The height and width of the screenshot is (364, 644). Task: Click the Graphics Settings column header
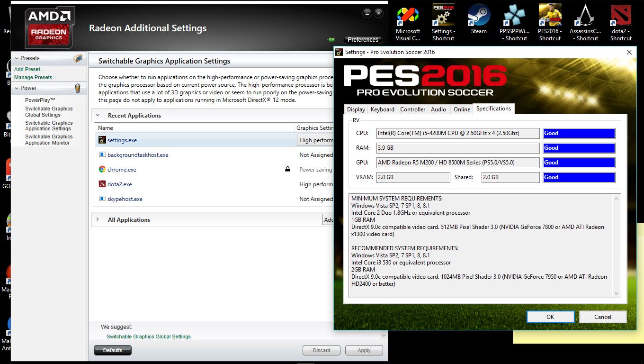[314, 128]
